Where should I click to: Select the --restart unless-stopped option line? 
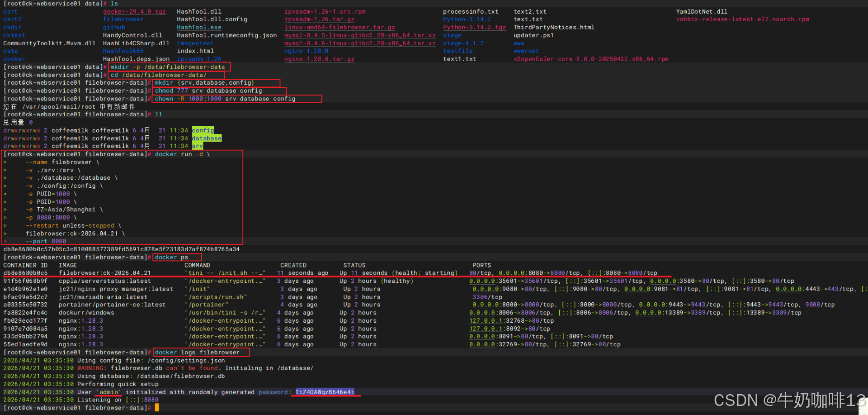click(x=73, y=225)
